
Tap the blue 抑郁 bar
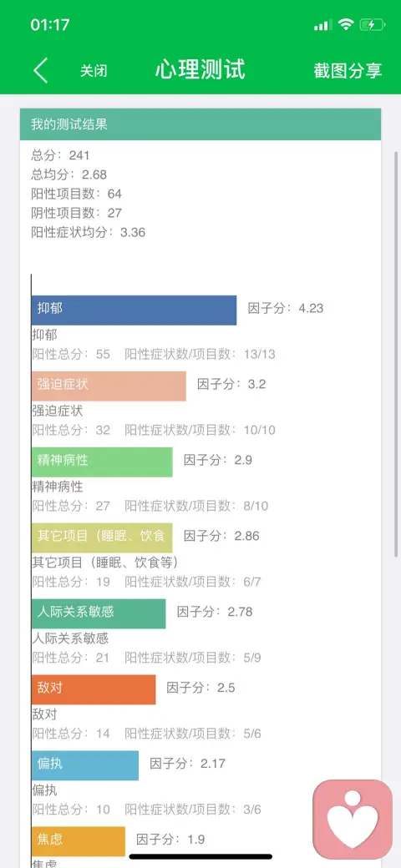click(134, 310)
